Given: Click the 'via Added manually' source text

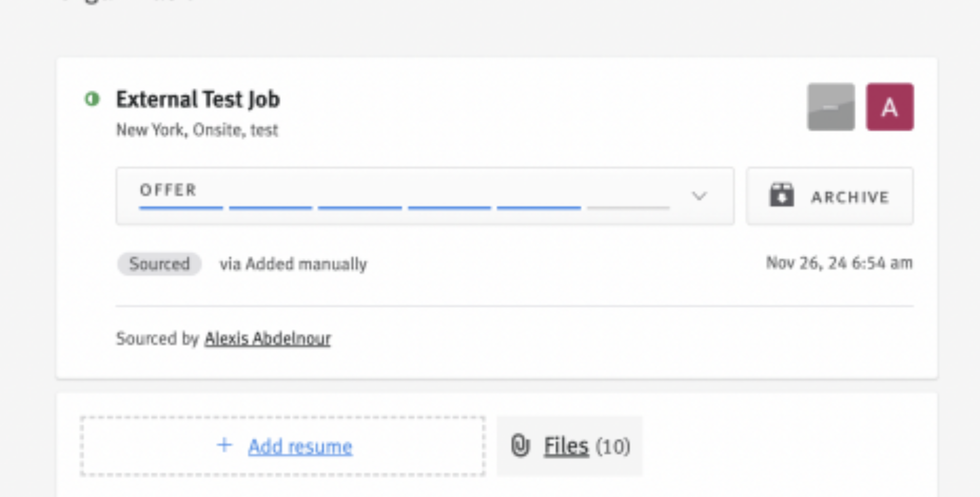Looking at the screenshot, I should (293, 264).
